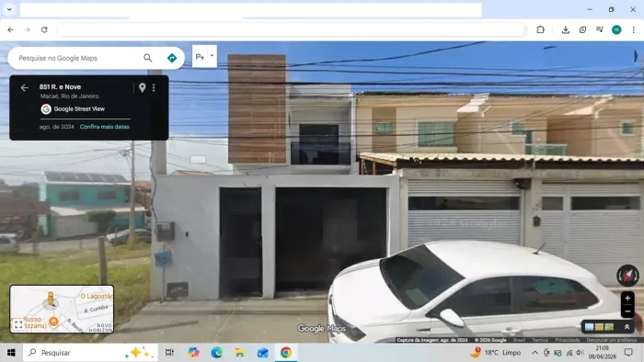
Task: Open Outlook from the taskbar
Action: tap(262, 353)
